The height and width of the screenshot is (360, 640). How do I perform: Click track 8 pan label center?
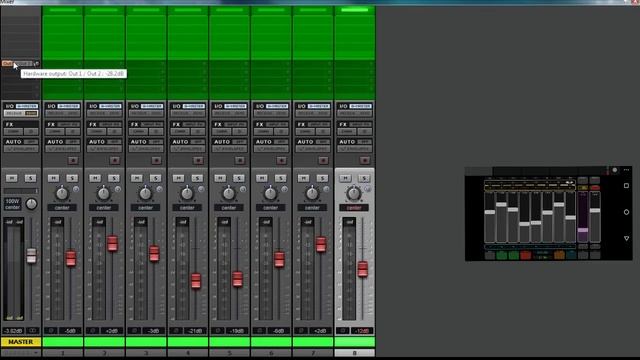(354, 208)
